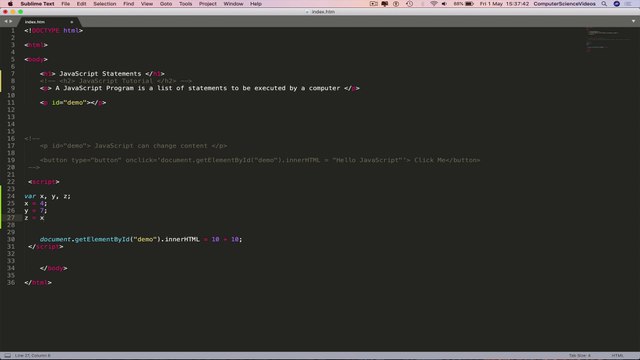
Task: Click the document.getElementById innerHTML line
Action: click(x=141, y=239)
